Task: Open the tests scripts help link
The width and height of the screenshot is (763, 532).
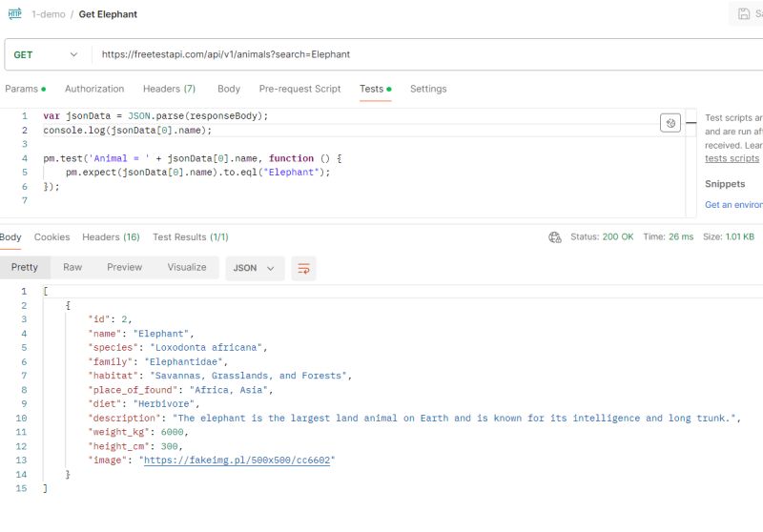Action: click(732, 158)
